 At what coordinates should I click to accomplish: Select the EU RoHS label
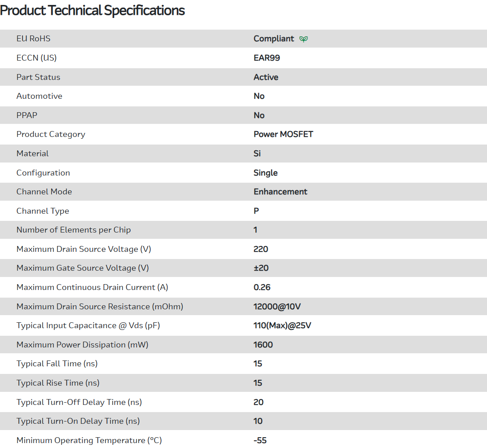33,39
